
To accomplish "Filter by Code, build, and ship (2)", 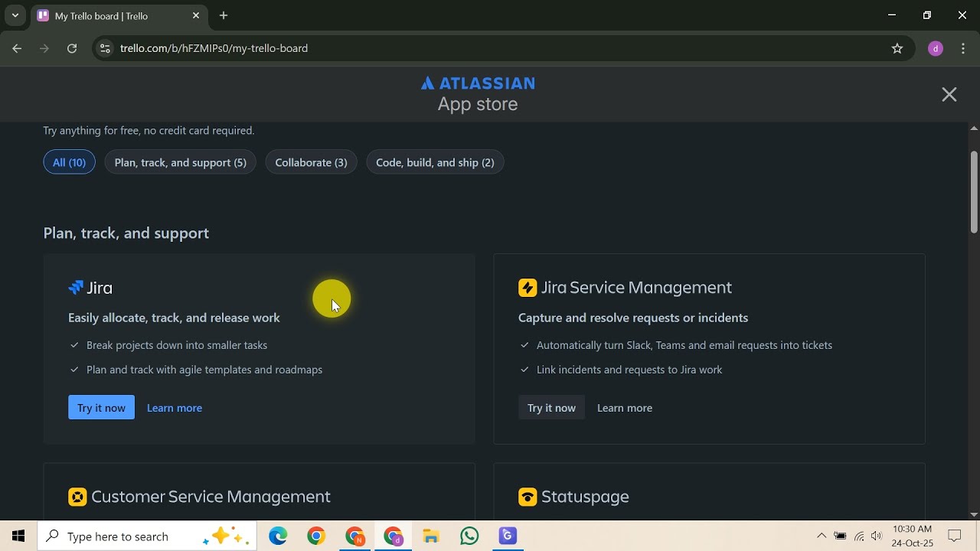I will tap(435, 162).
